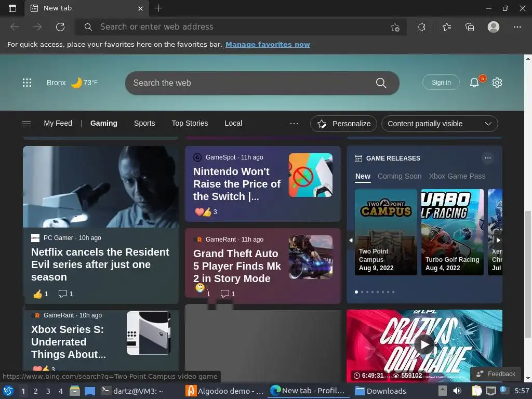Like the Resident Evil article thumbs-up

(37, 294)
